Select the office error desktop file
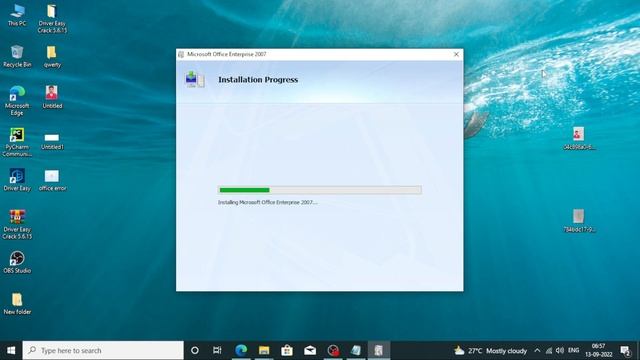 [52, 180]
